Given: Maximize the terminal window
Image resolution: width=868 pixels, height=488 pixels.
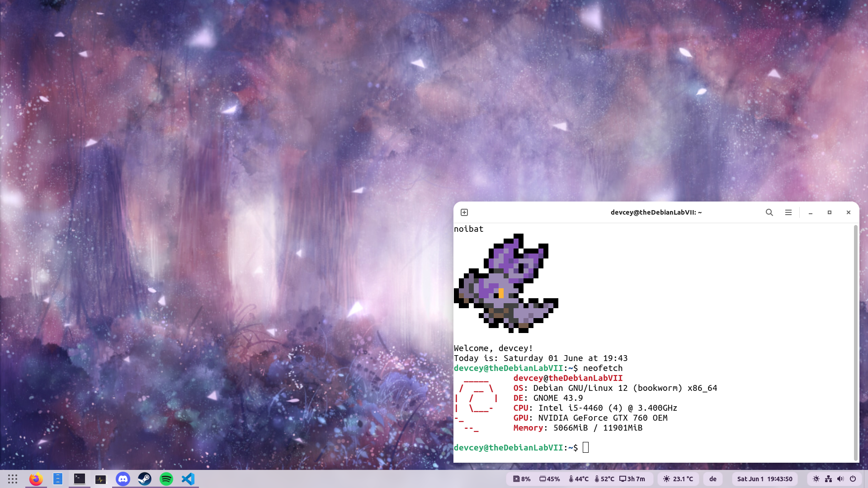Looking at the screenshot, I should tap(830, 212).
